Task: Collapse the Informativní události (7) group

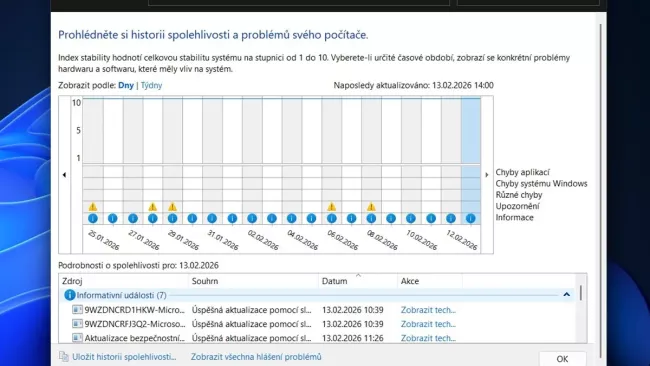Action: pos(566,295)
